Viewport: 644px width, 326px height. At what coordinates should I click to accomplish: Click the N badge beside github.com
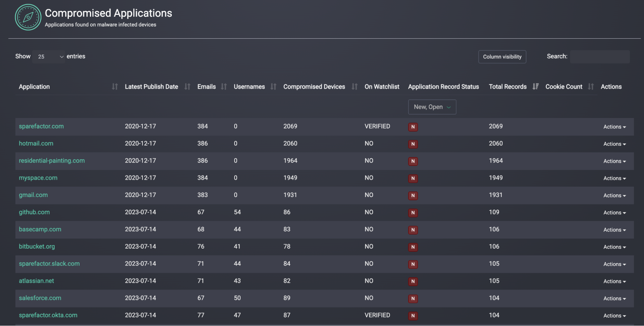413,213
